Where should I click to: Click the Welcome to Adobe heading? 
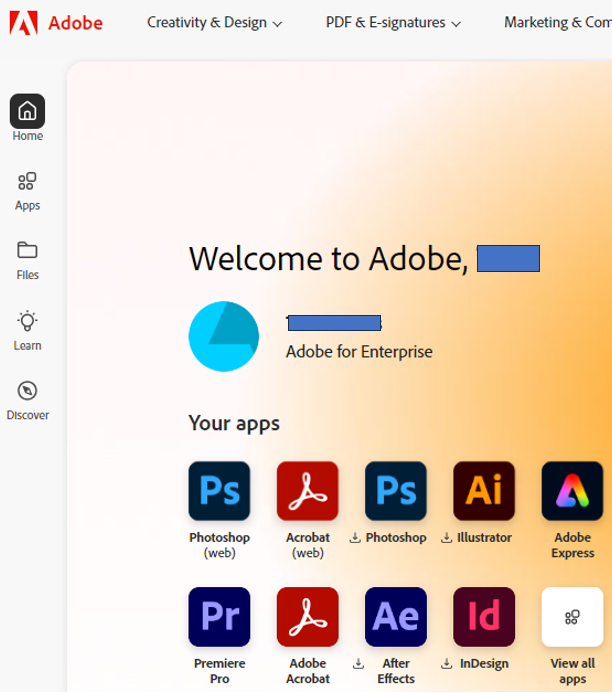point(329,259)
